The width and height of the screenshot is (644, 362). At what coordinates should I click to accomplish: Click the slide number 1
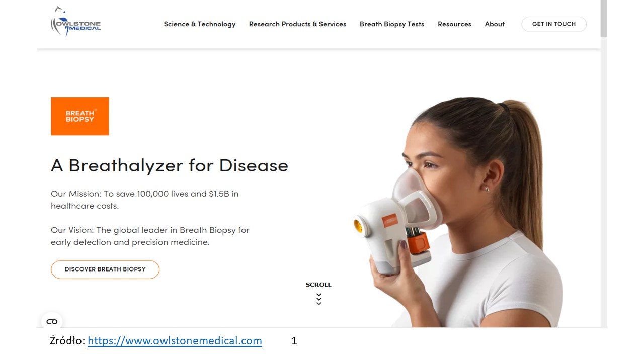pyautogui.click(x=294, y=341)
